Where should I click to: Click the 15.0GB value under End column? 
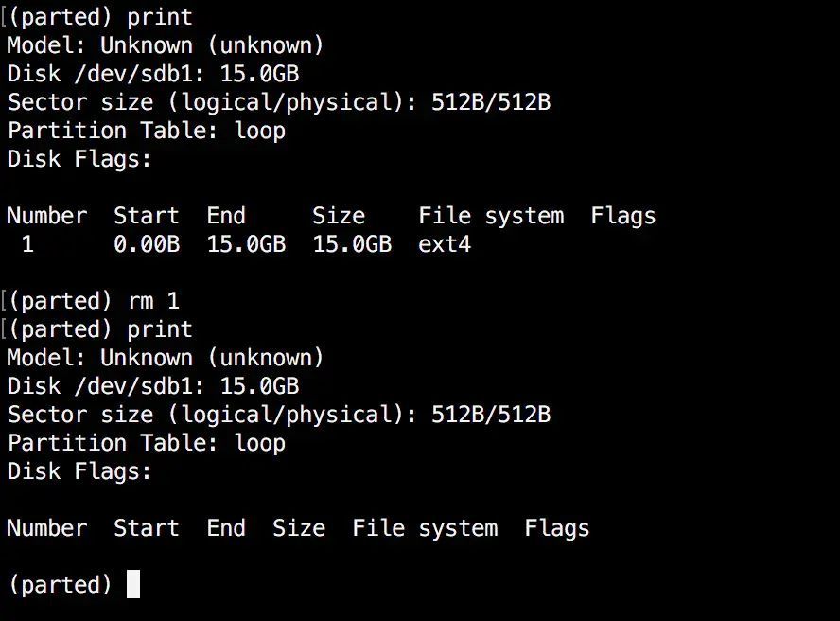tap(246, 244)
